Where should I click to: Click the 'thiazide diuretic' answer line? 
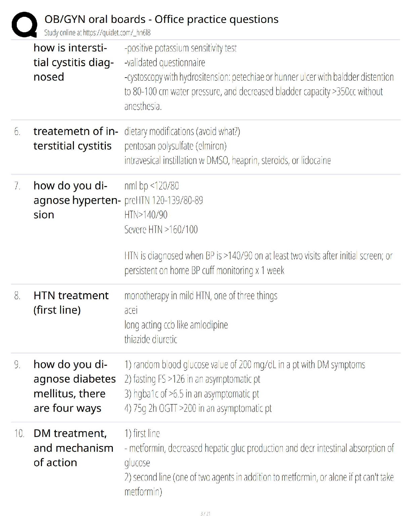[x=151, y=340]
